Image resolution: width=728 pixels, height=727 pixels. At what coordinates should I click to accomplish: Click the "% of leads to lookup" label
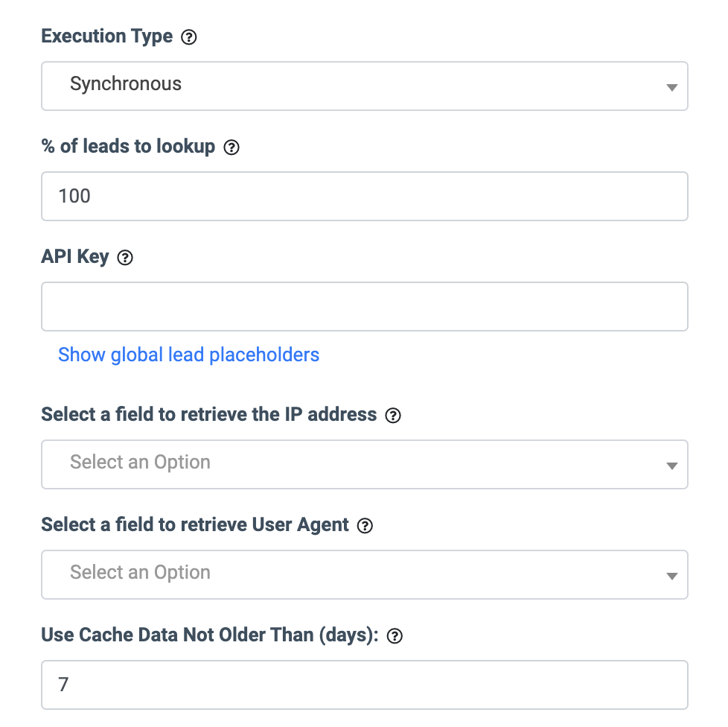tap(128, 147)
